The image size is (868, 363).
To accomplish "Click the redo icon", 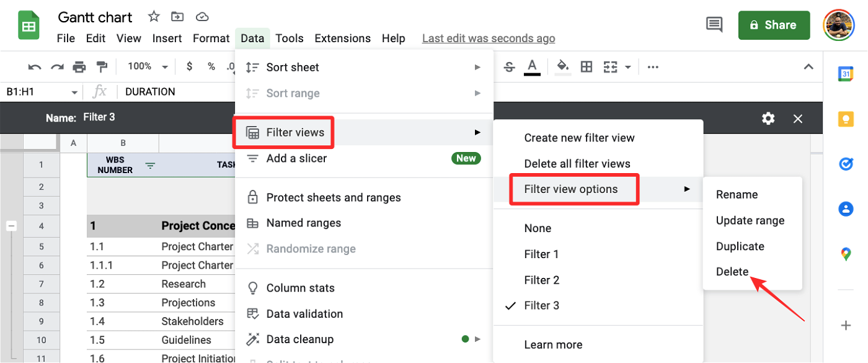I will click(x=57, y=66).
